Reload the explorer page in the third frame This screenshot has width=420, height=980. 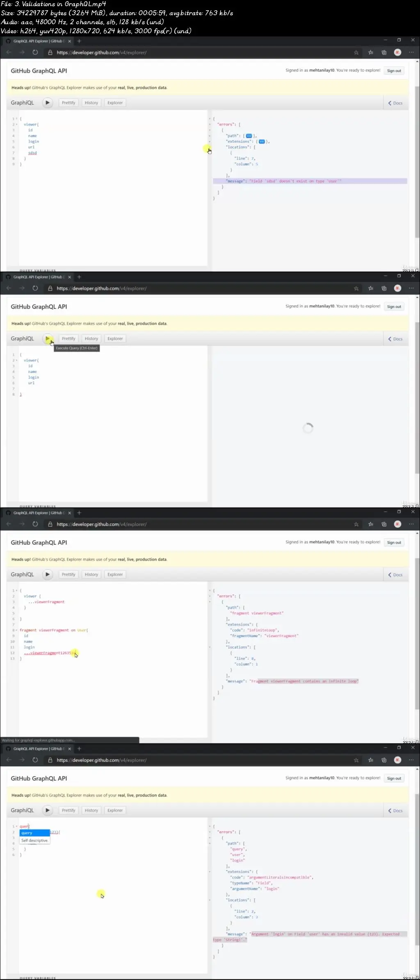[35, 524]
